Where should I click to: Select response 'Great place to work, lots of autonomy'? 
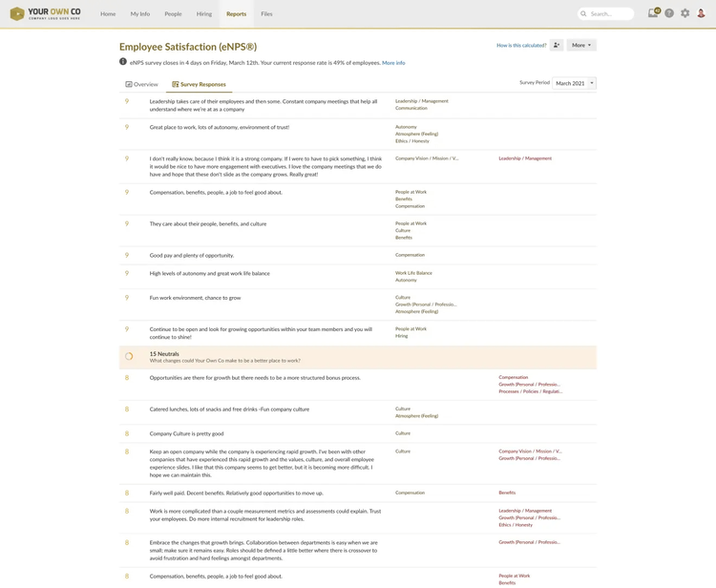pos(358,135)
